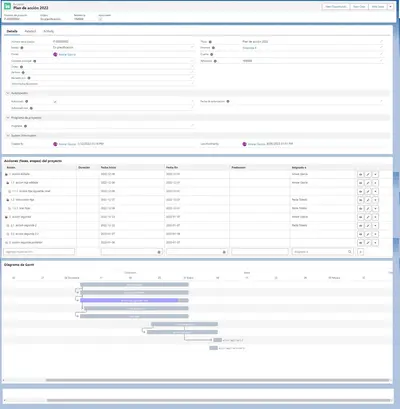Click view icon for row 2 acción segunda
Viewport: 400px width, 409px height.
pyautogui.click(x=360, y=217)
